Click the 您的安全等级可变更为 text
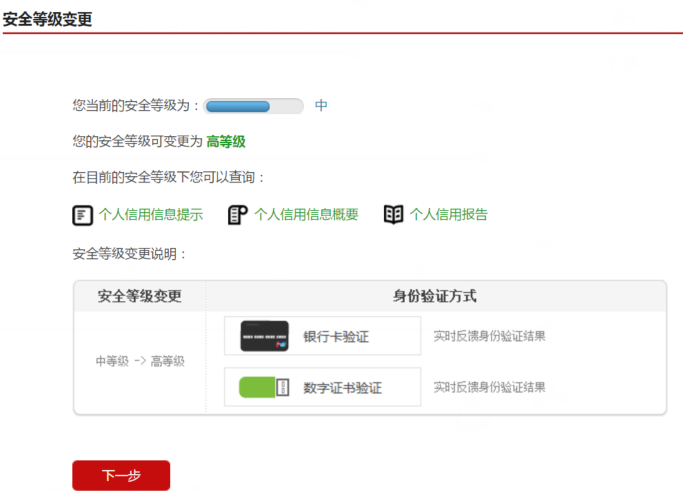The image size is (683, 498). 138,142
